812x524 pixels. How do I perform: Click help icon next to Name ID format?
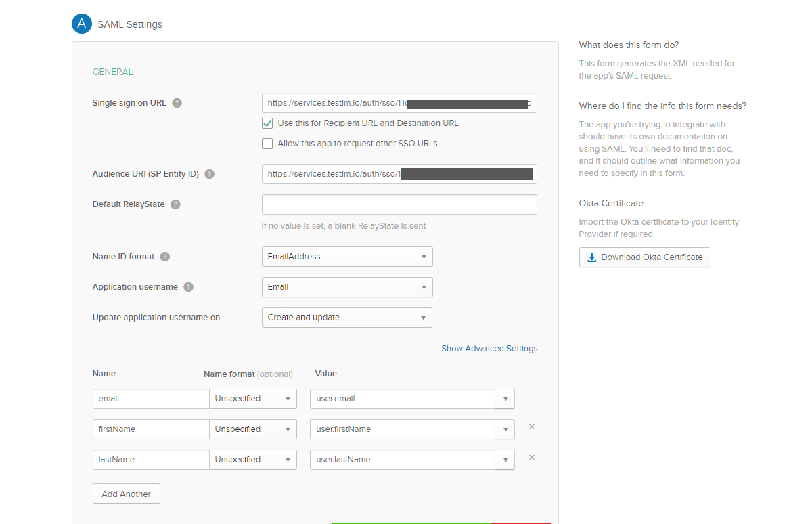(165, 257)
